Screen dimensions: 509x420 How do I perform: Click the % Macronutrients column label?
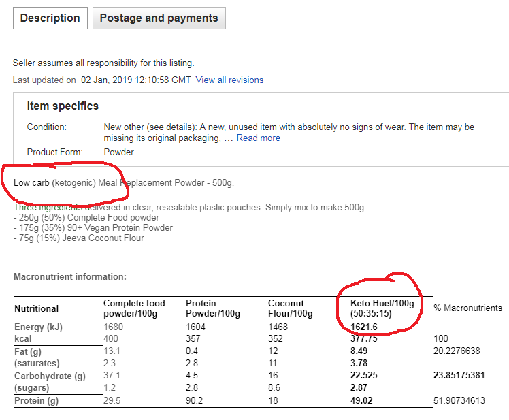[x=467, y=308]
